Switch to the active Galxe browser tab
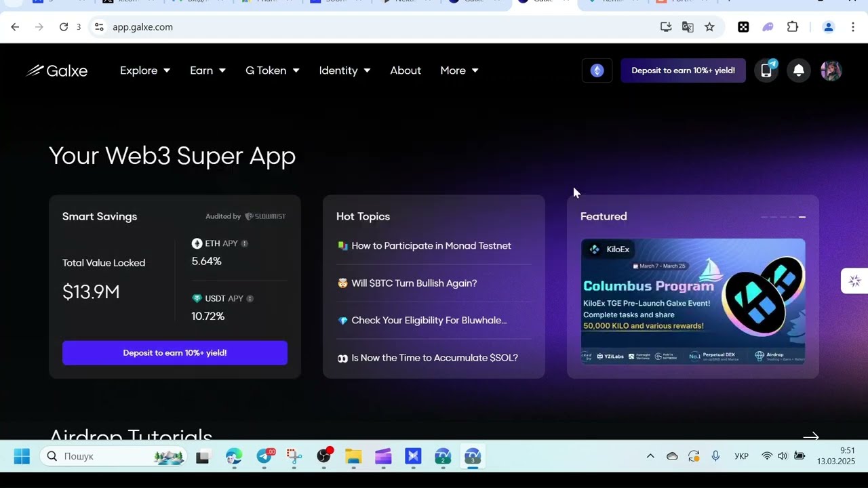The height and width of the screenshot is (488, 868). tap(544, 3)
